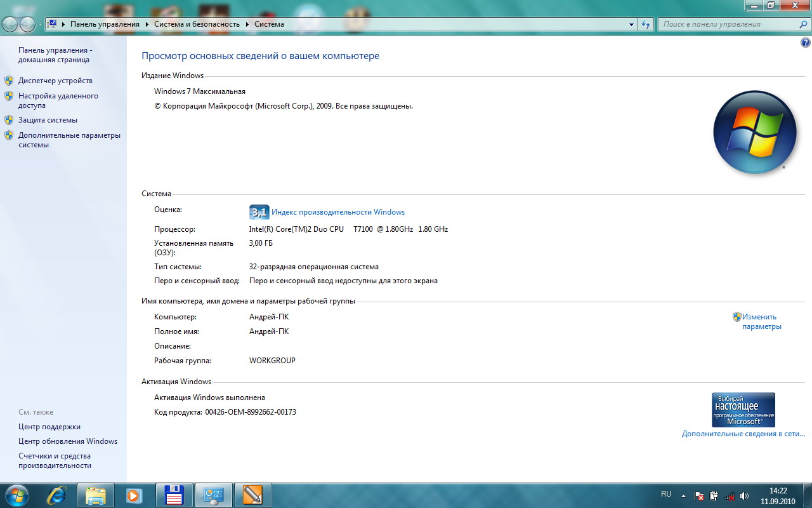Click the processor value Intel(R) Core(TM)2 Duo
Image resolution: width=812 pixels, height=508 pixels.
click(348, 229)
